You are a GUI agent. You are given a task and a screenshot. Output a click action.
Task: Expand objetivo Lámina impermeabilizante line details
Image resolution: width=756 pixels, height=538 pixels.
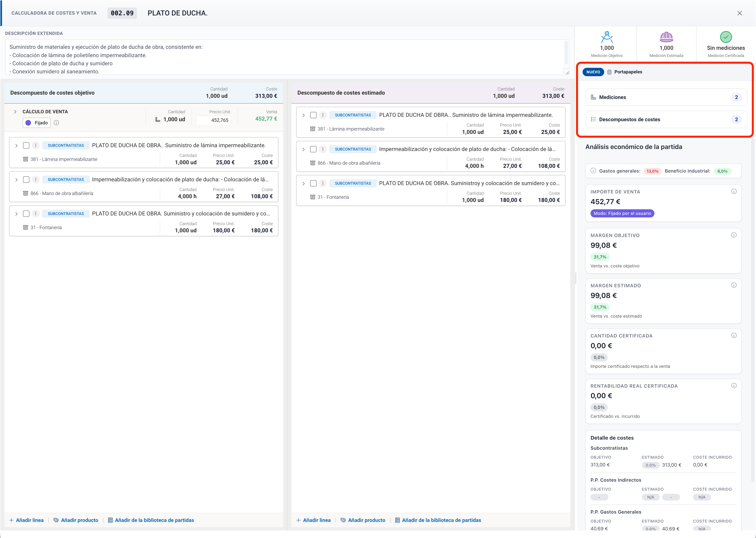[x=16, y=145]
